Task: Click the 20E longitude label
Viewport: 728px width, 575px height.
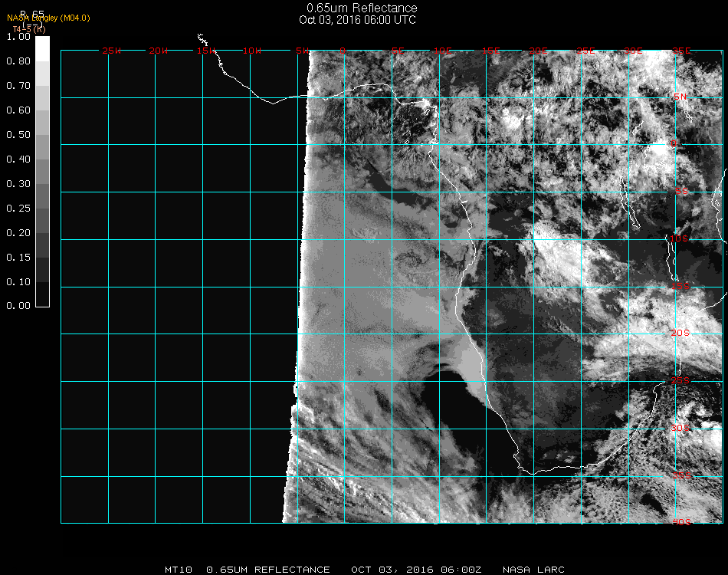Action: [x=539, y=51]
